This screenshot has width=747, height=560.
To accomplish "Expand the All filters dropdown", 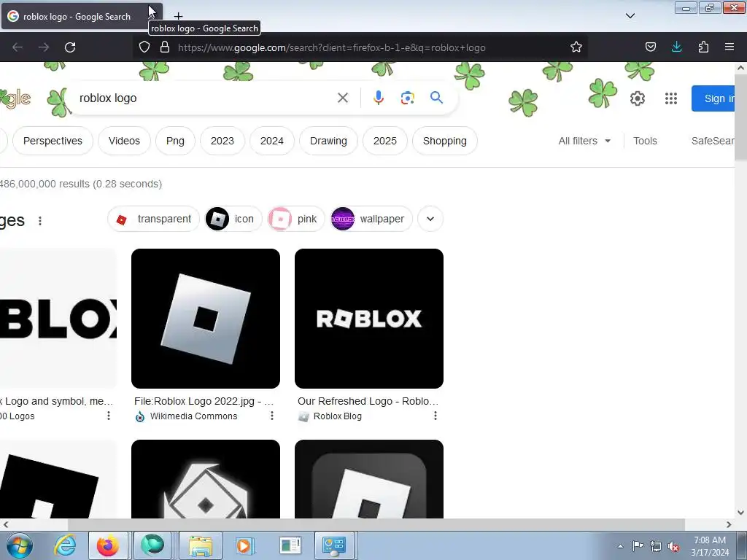I will pos(584,141).
